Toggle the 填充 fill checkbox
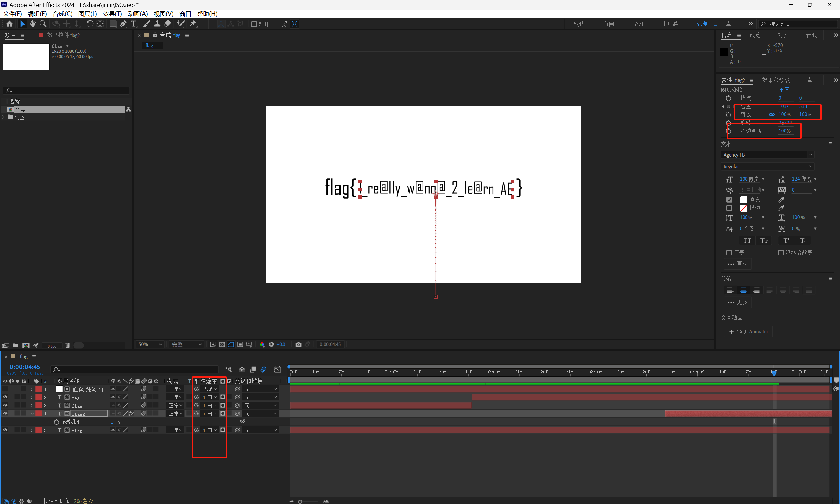 click(x=729, y=200)
